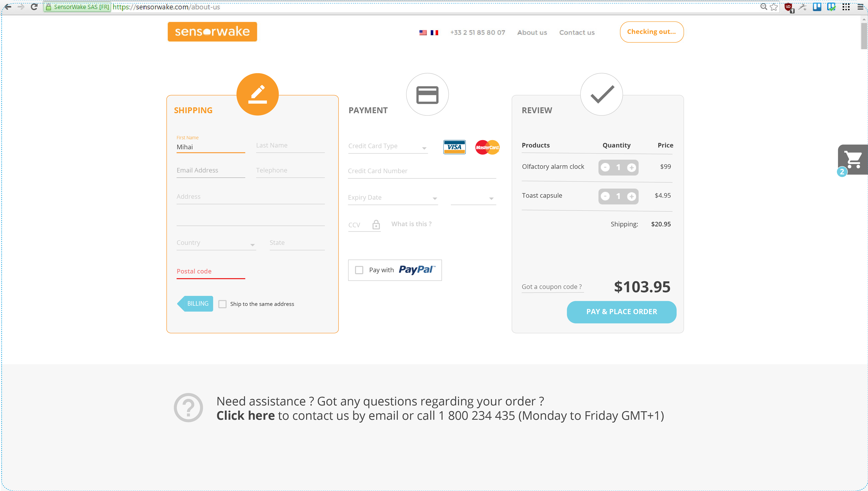Switch to the French flag language
This screenshot has height=491, width=868.
[434, 33]
